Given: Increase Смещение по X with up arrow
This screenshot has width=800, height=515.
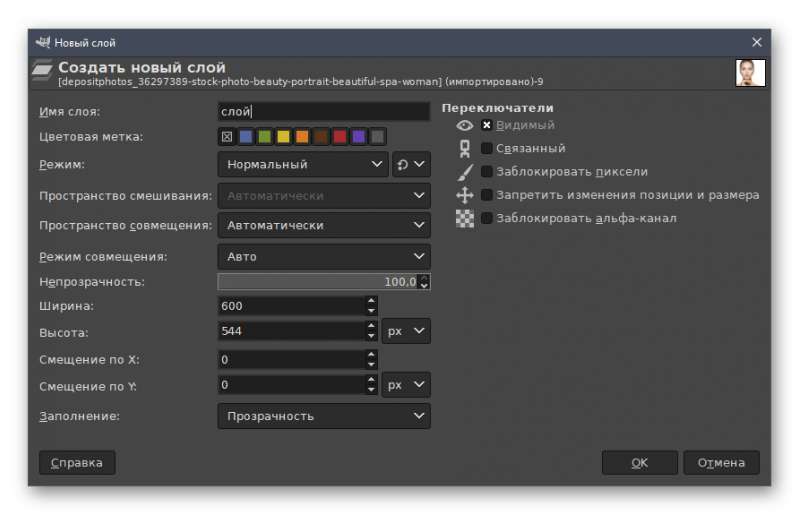Looking at the screenshot, I should coord(371,355).
